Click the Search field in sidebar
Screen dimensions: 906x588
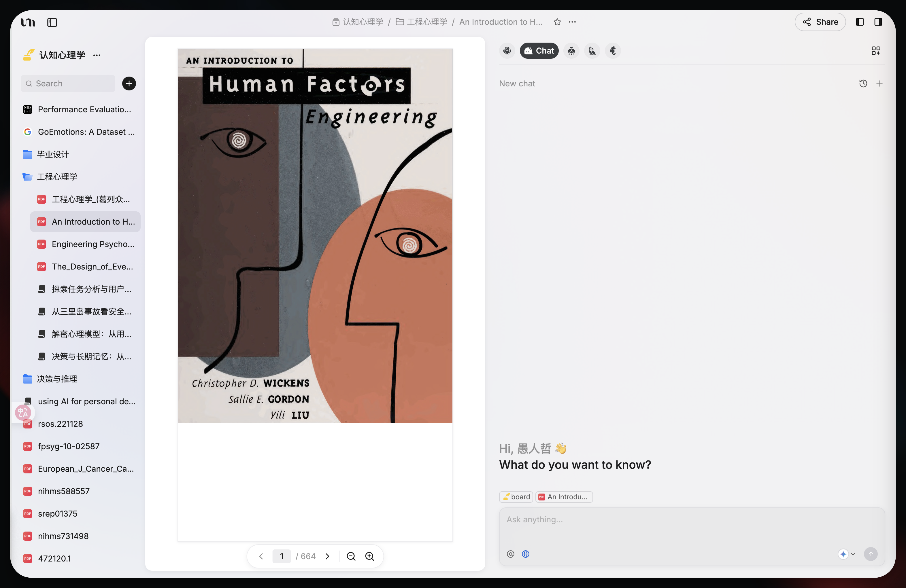click(x=68, y=83)
